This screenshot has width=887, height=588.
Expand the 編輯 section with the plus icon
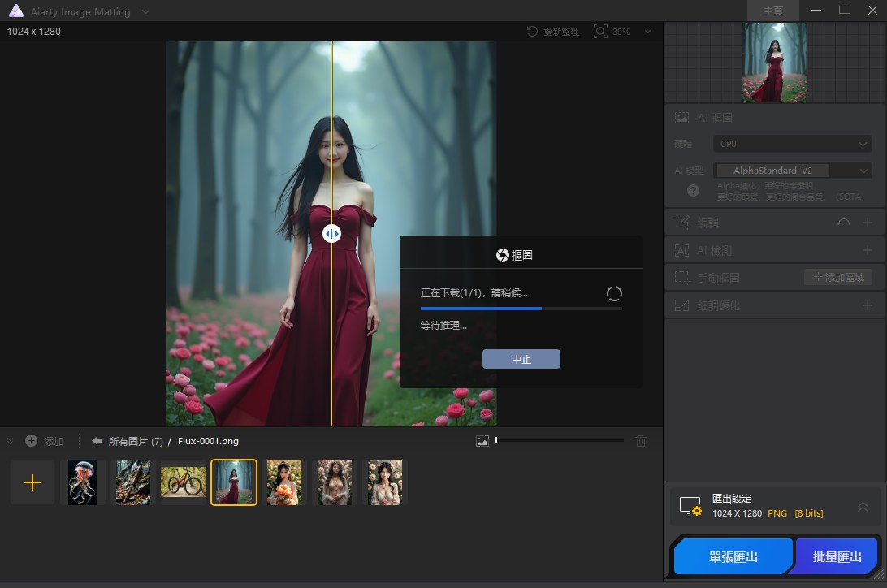pos(868,223)
